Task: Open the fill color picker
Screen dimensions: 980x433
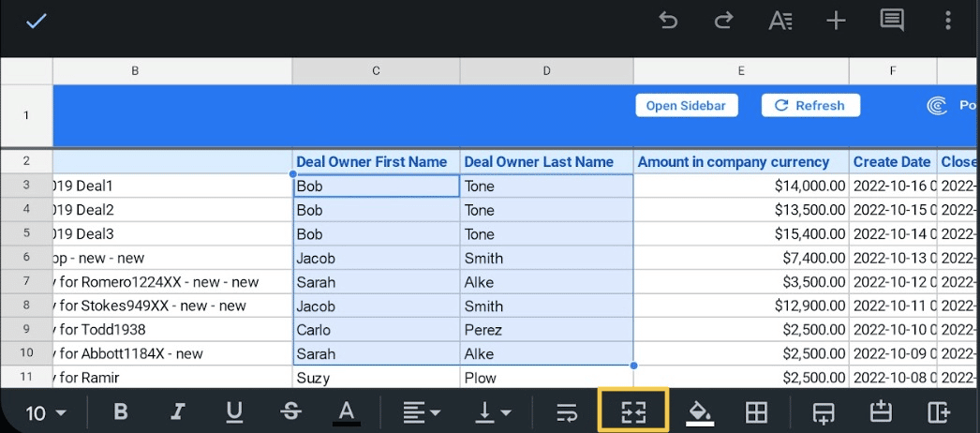Action: 700,412
